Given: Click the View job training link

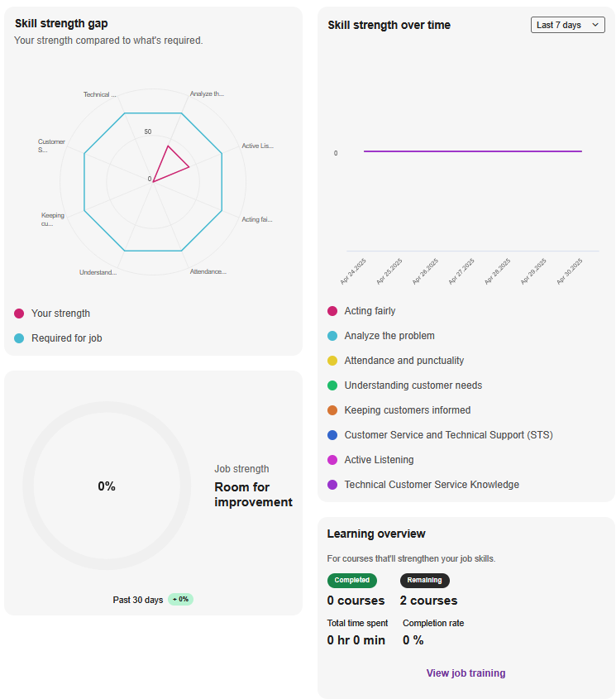Looking at the screenshot, I should pyautogui.click(x=466, y=673).
